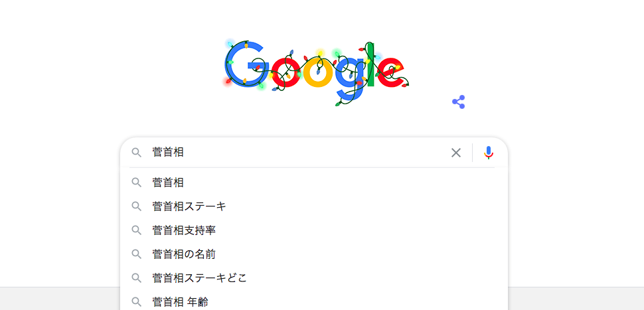Image resolution: width=644 pixels, height=310 pixels.
Task: Click the green letter l in the doodle
Action: pyautogui.click(x=371, y=64)
